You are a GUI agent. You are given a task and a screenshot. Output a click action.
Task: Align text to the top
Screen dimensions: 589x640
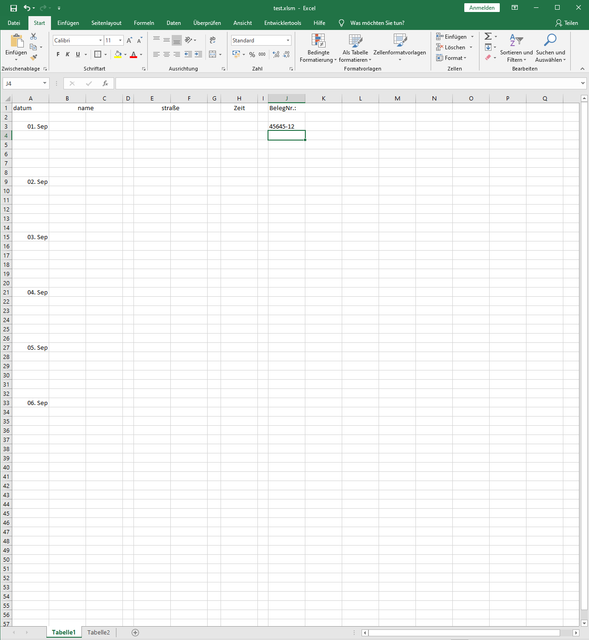(x=156, y=40)
